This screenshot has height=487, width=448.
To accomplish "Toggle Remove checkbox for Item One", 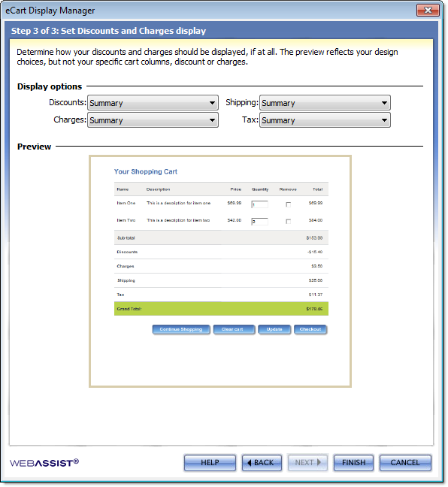I will click(x=289, y=204).
